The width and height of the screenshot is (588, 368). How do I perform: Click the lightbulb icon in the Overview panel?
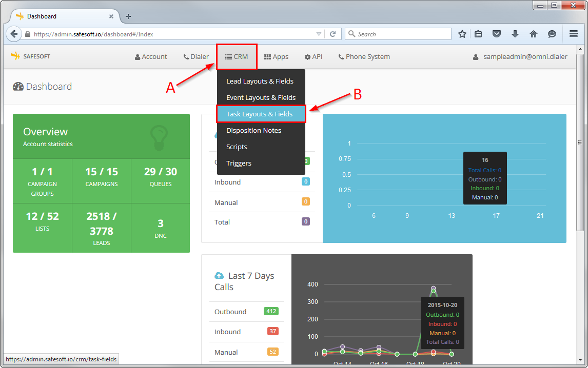[x=159, y=138]
